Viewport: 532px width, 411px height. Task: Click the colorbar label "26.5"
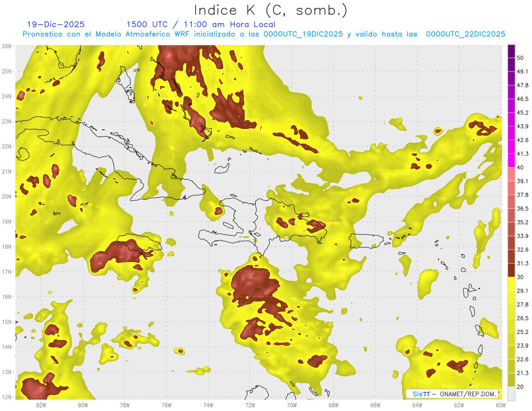point(523,318)
